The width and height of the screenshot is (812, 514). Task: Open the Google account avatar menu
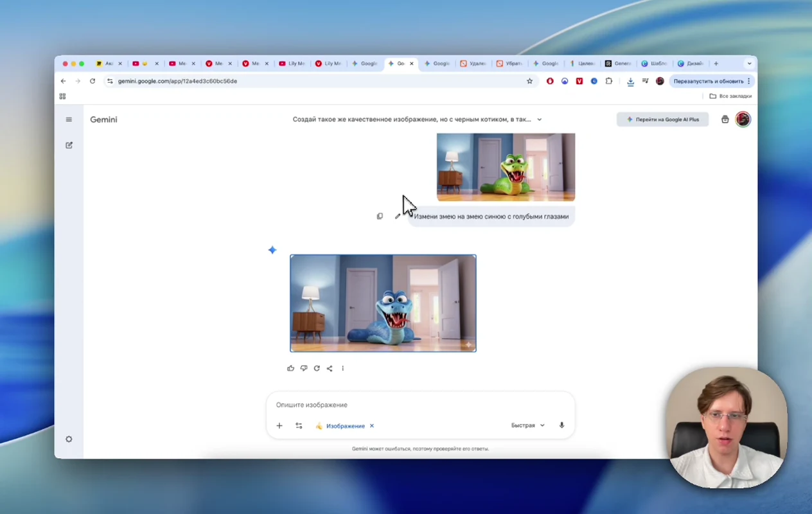743,120
